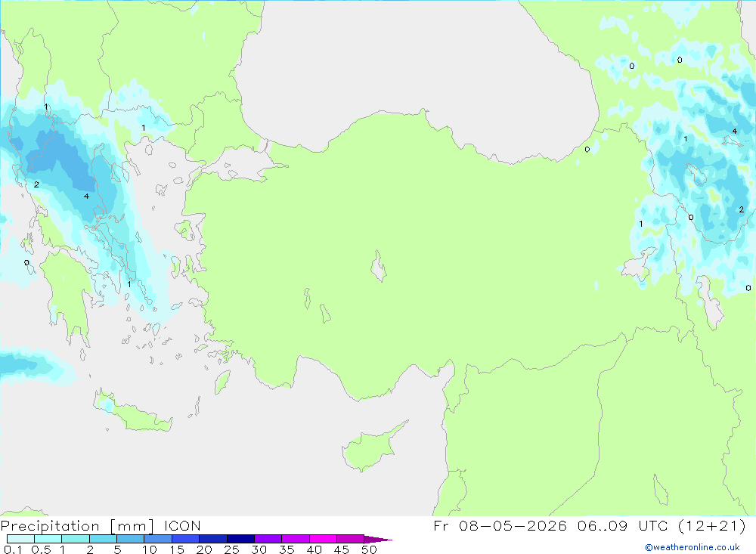Click the '20' legend label
The image size is (756, 554).
[204, 549]
